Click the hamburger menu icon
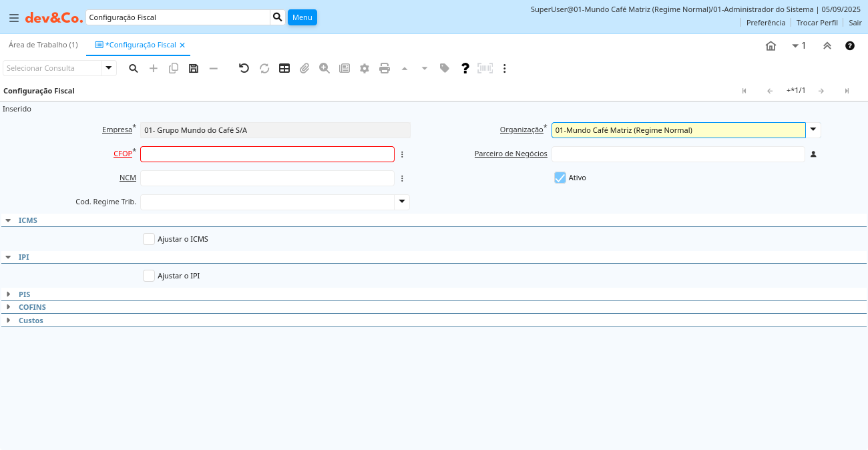Screen dimensions: 868x450 coord(14,18)
